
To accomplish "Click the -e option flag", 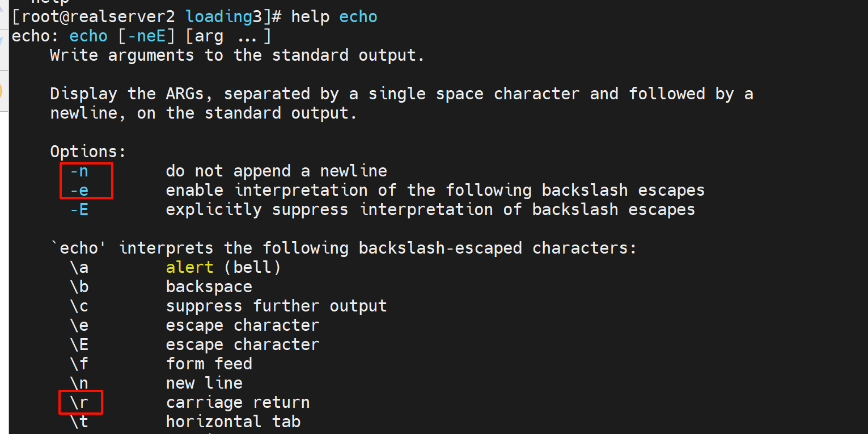I will coord(79,190).
